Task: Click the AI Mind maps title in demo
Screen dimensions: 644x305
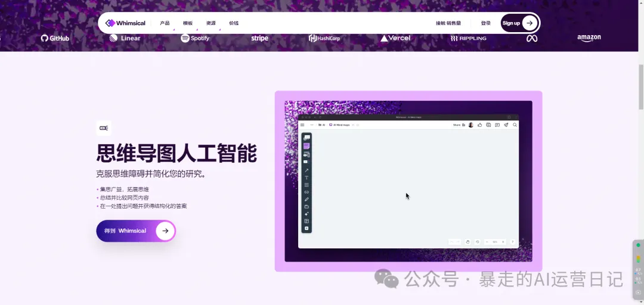Action: point(340,125)
